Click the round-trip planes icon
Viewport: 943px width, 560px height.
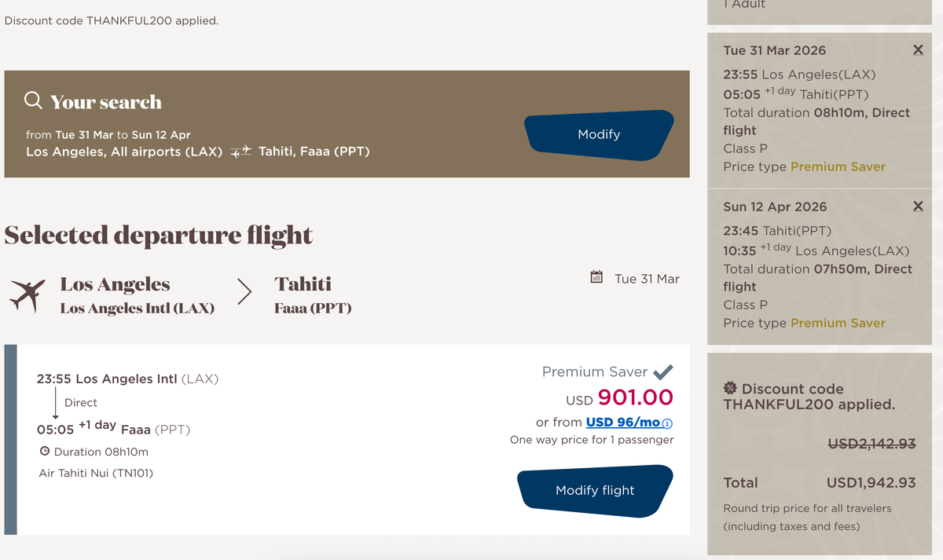coord(241,151)
